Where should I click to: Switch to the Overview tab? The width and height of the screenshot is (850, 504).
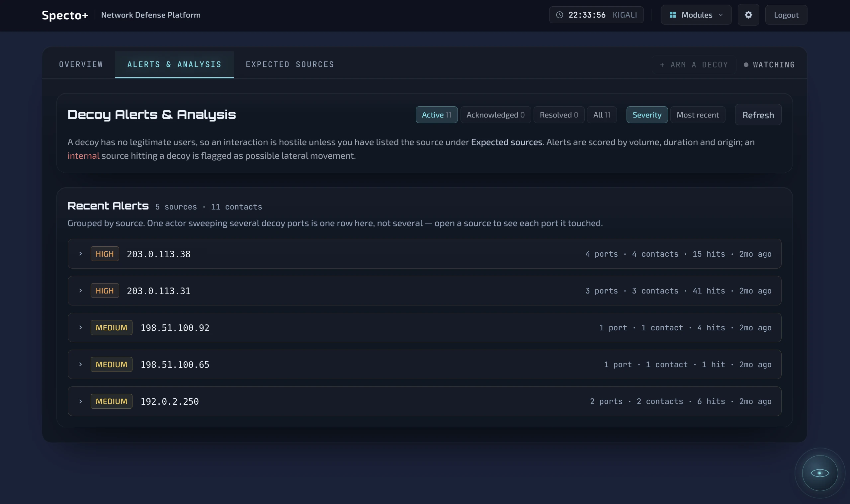pyautogui.click(x=81, y=64)
